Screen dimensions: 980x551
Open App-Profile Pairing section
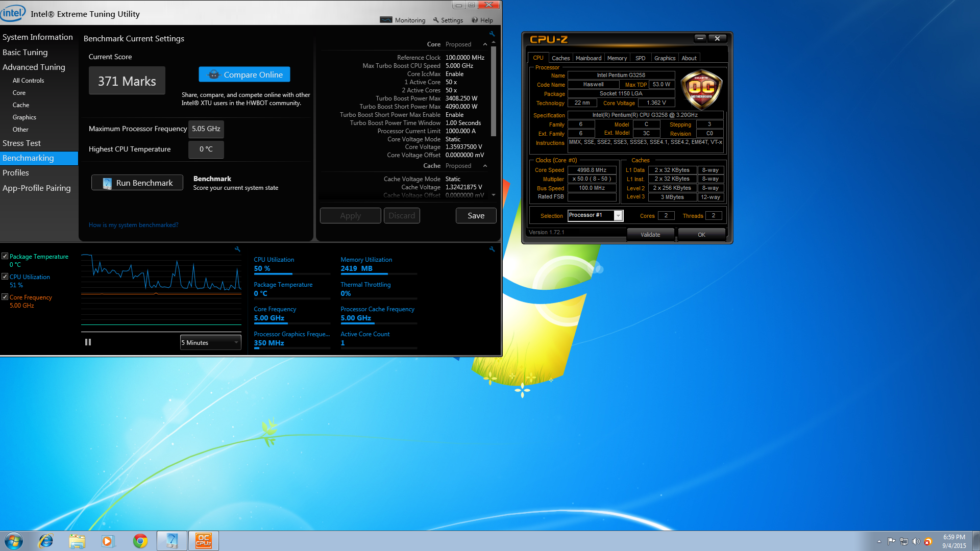(37, 188)
